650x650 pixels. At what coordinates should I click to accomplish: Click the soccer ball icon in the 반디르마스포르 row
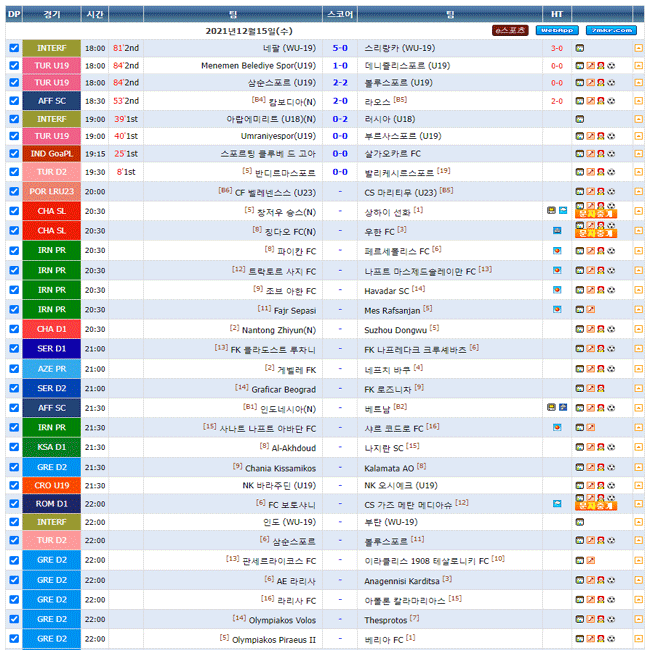click(611, 172)
